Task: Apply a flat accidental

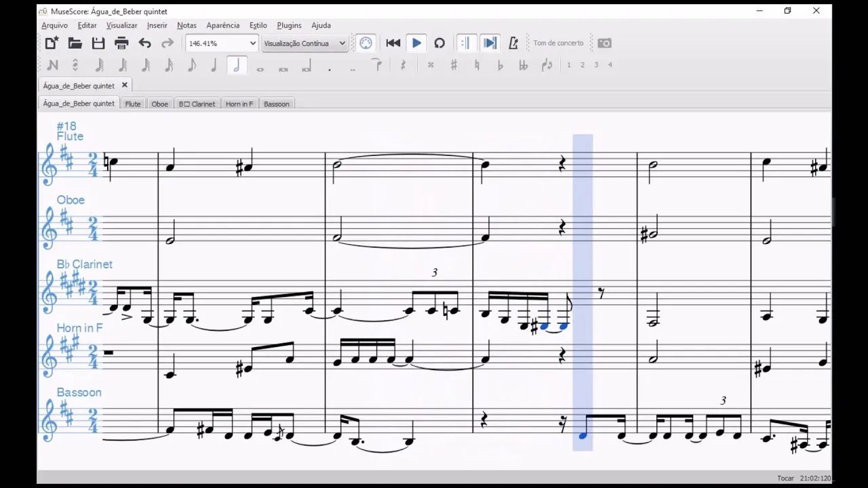Action: (x=500, y=65)
